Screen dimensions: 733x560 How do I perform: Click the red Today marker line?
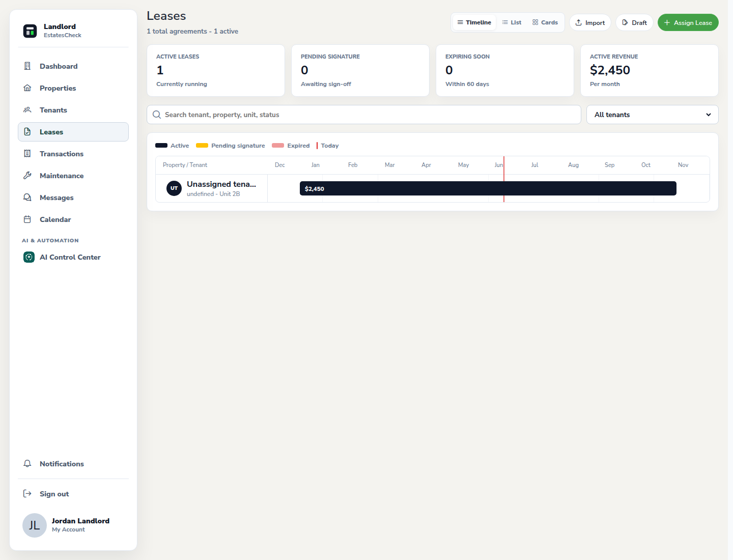point(504,179)
